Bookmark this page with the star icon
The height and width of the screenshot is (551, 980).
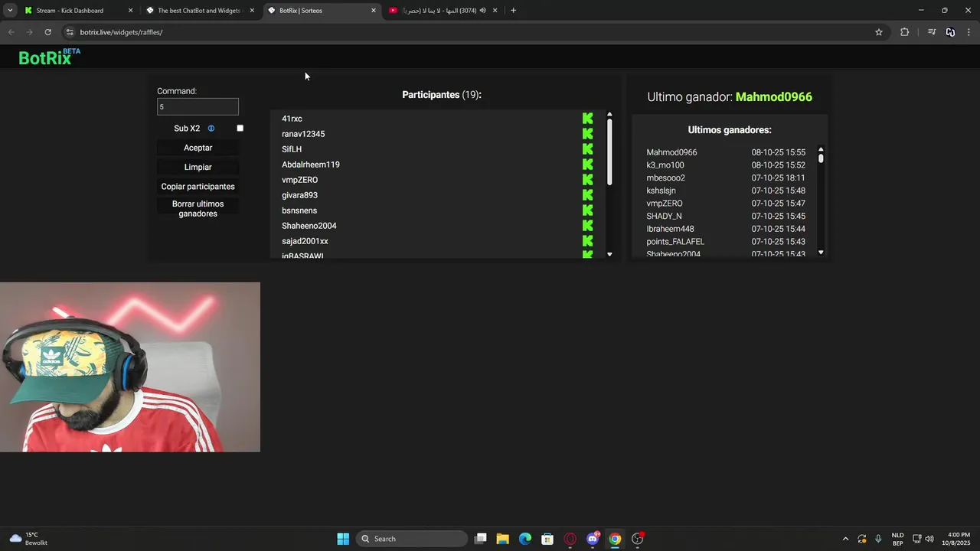(x=879, y=32)
